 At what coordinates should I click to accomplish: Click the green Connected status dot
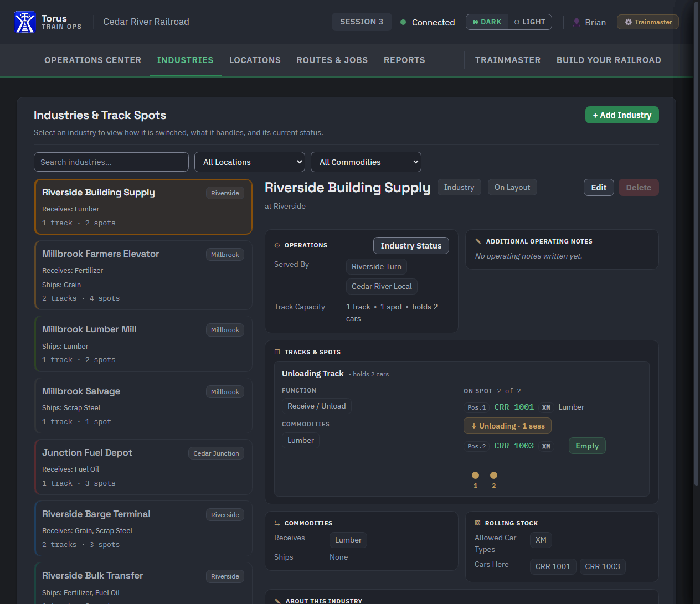[x=403, y=22]
